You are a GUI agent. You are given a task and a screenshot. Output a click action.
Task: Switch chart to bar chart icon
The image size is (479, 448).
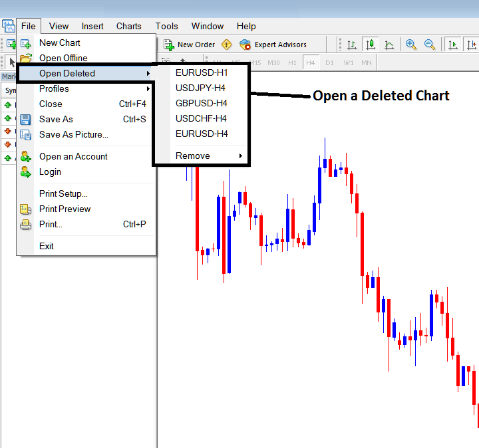[x=352, y=45]
